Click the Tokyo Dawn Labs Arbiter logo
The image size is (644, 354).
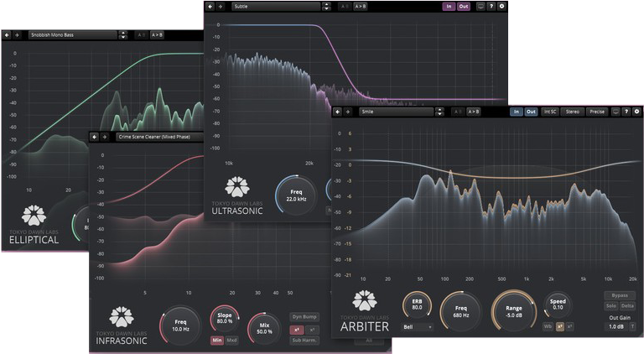(365, 311)
